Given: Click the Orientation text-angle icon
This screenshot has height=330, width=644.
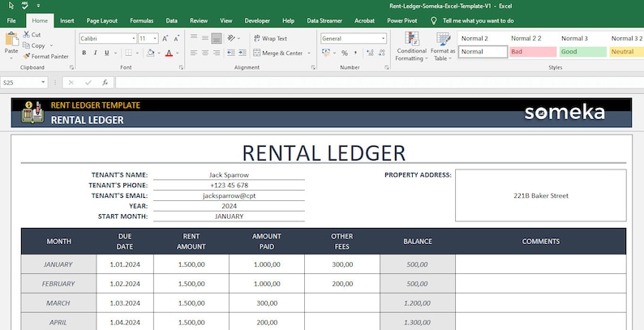Looking at the screenshot, I should pos(231,38).
